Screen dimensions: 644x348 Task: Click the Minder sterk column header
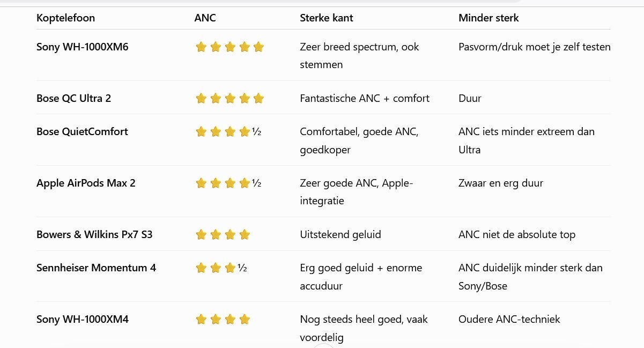coord(488,18)
